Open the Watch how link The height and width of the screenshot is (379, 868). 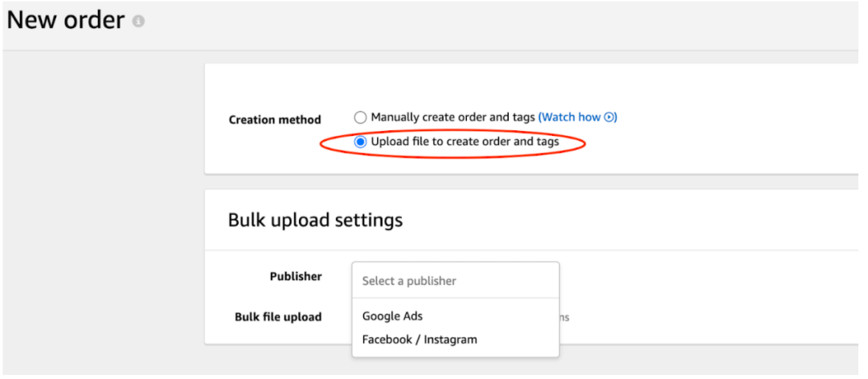pyautogui.click(x=571, y=117)
